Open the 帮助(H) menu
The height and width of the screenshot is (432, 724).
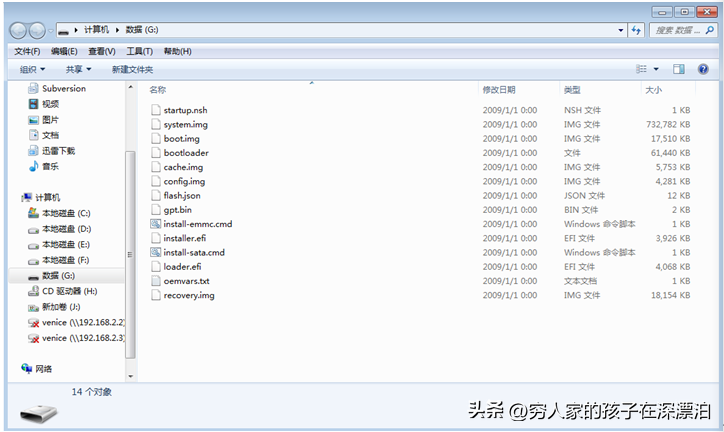pyautogui.click(x=177, y=51)
